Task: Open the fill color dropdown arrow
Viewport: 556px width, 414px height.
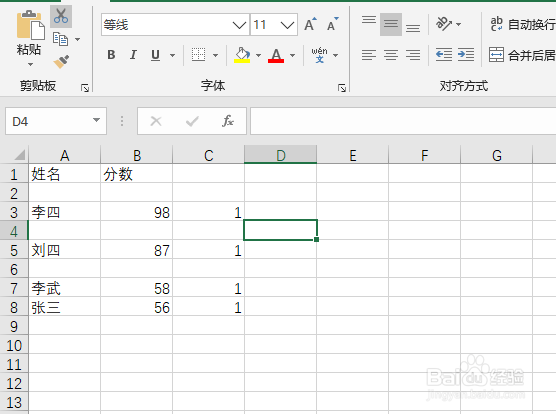Action: [x=258, y=55]
